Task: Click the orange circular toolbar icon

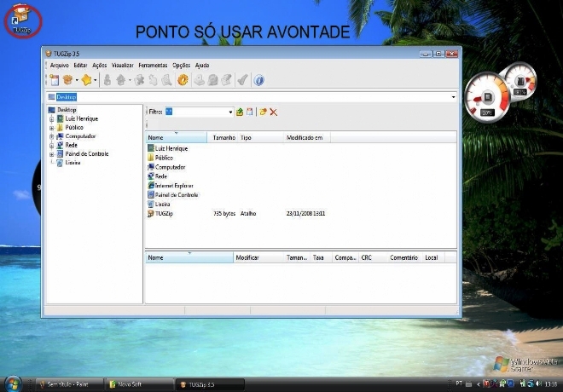Action: coord(183,79)
